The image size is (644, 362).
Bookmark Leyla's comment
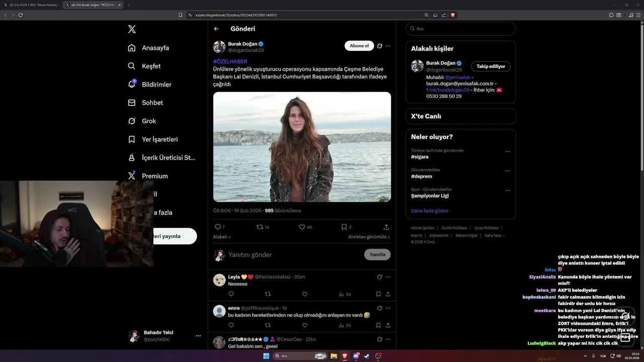(378, 294)
